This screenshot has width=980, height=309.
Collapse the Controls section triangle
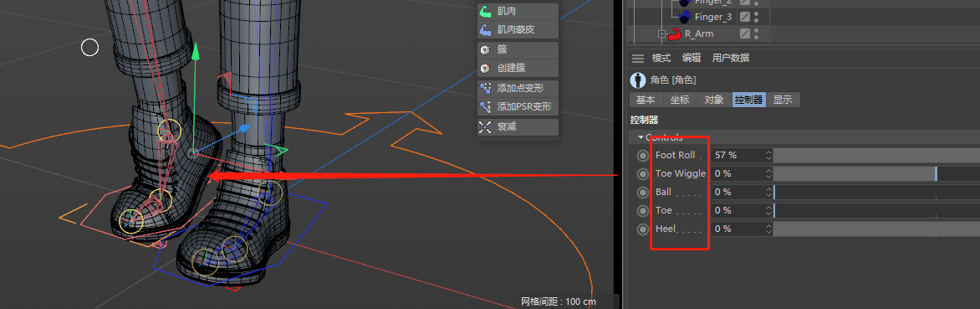640,137
